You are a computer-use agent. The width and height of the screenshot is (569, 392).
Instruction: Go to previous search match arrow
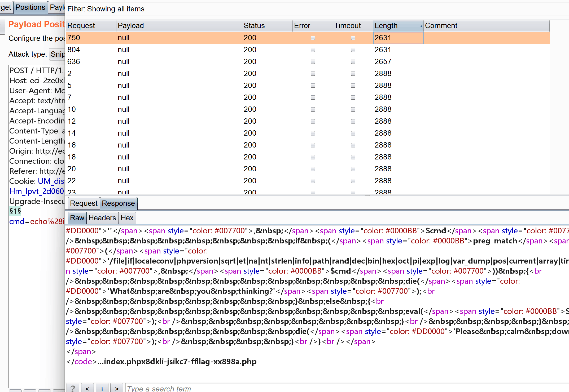pyautogui.click(x=87, y=388)
